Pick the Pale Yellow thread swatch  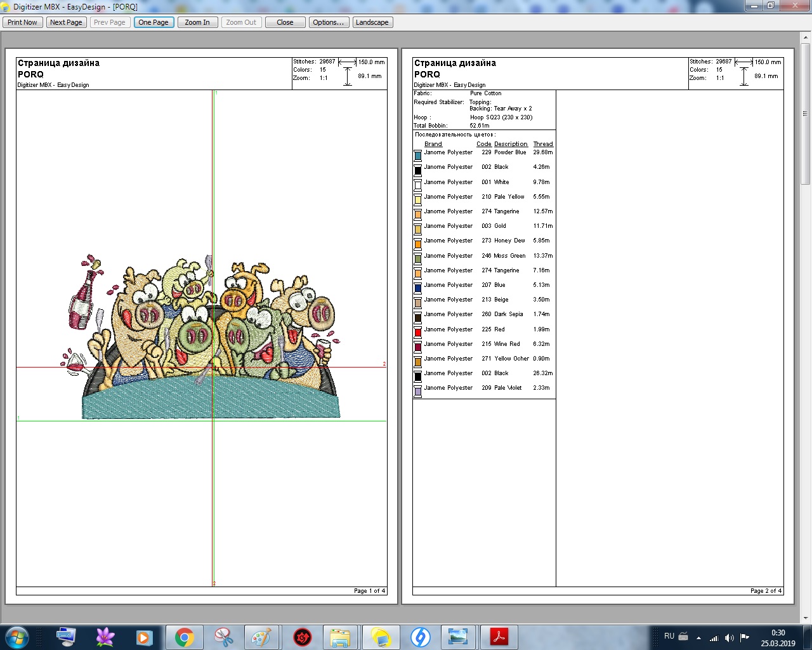(x=417, y=199)
